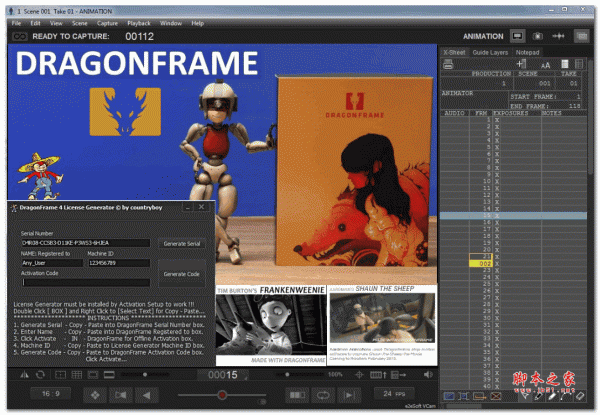Switch to the Cinematography camera workspace icon
600x415 pixels.
(x=538, y=36)
